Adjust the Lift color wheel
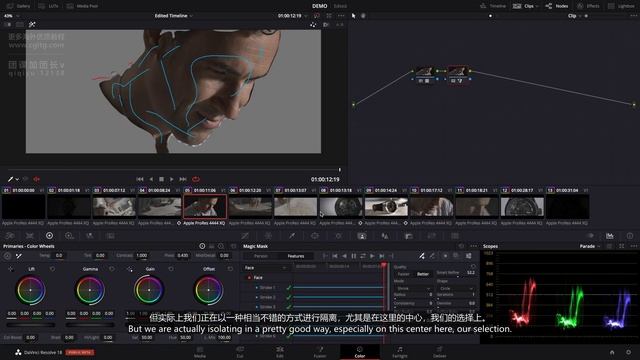Viewport: 640px width, 360px height. click(31, 290)
